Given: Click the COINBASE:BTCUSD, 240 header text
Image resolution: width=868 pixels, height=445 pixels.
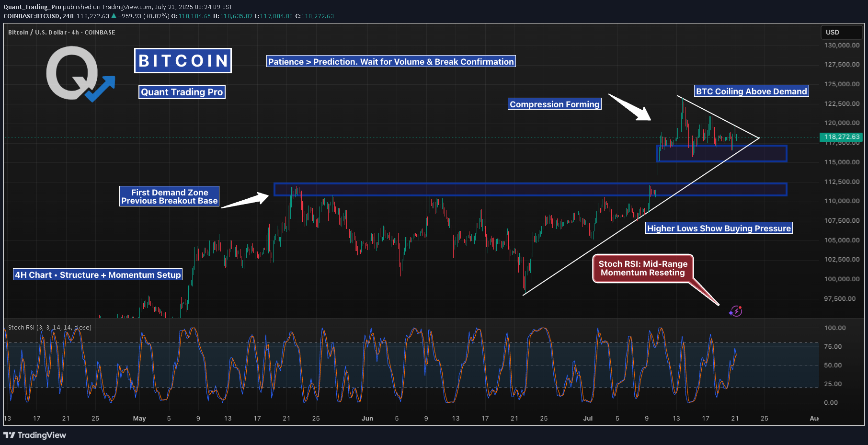Looking at the screenshot, I should tap(39, 16).
